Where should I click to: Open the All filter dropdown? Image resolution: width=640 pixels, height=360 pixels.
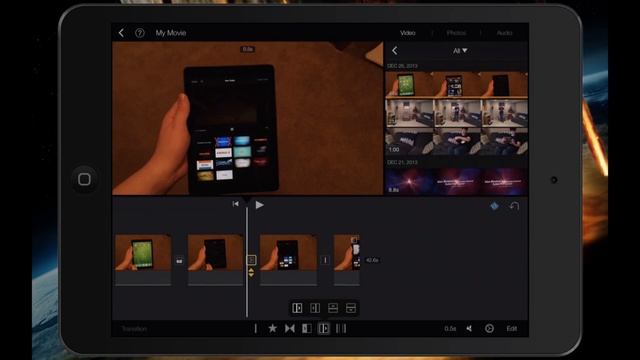[460, 51]
